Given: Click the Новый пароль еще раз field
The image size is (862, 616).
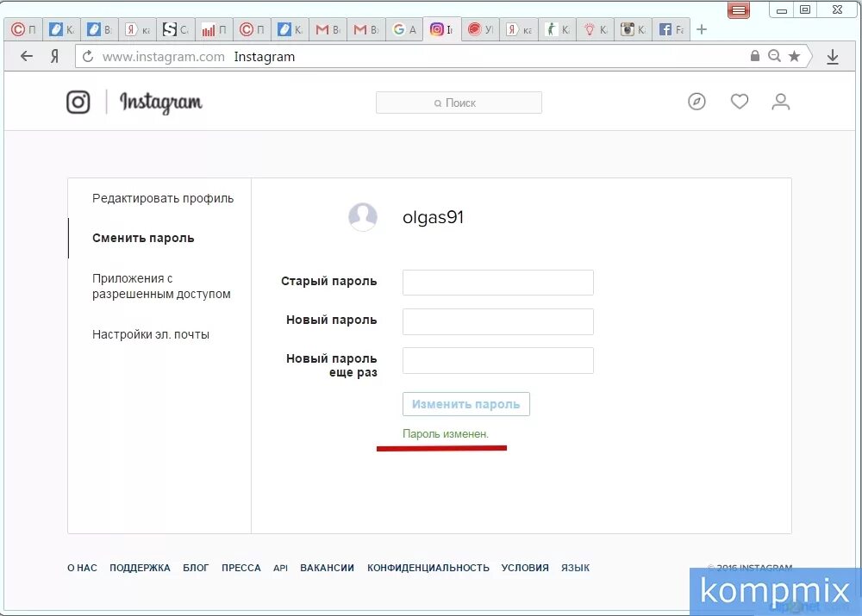Looking at the screenshot, I should click(x=498, y=360).
